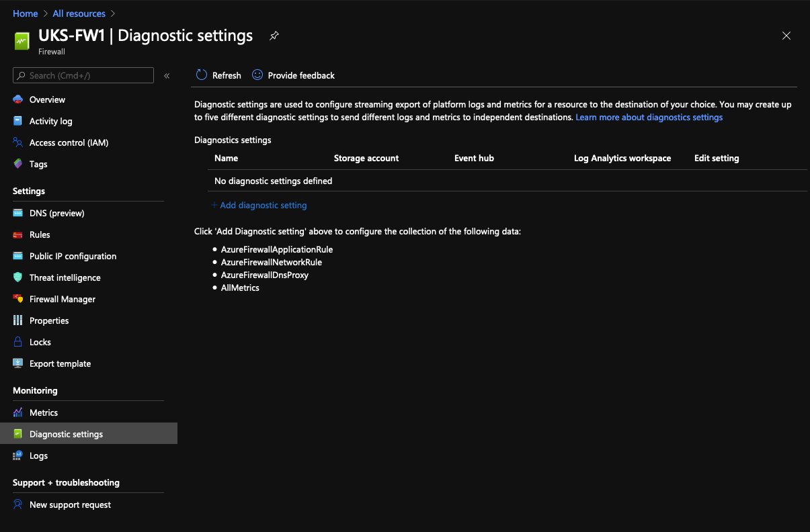The width and height of the screenshot is (810, 532).
Task: Click the Logs icon in sidebar
Action: point(18,455)
